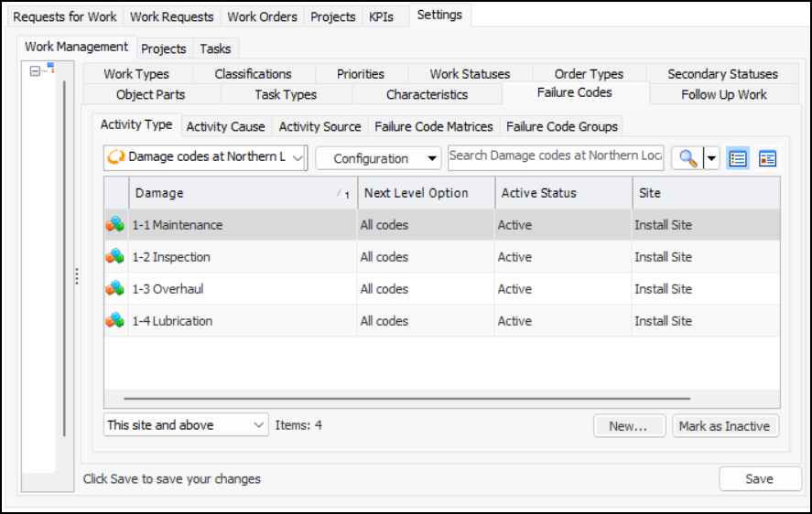Click the magnifier search icon
Image resolution: width=812 pixels, height=514 pixels.
(687, 158)
